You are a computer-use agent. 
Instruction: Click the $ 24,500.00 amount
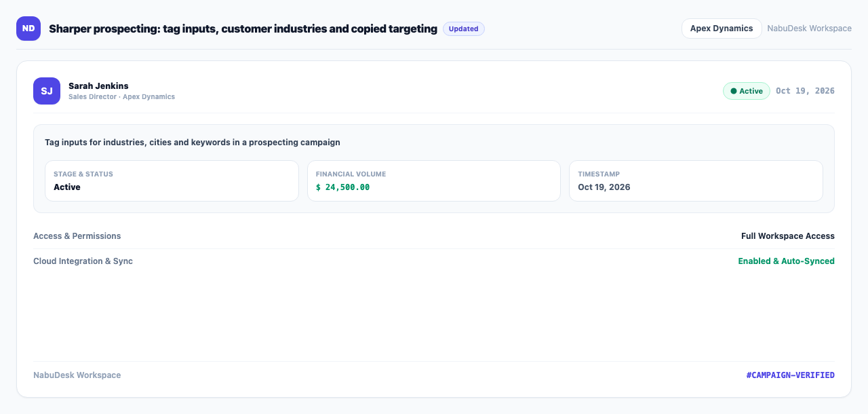pyautogui.click(x=342, y=187)
